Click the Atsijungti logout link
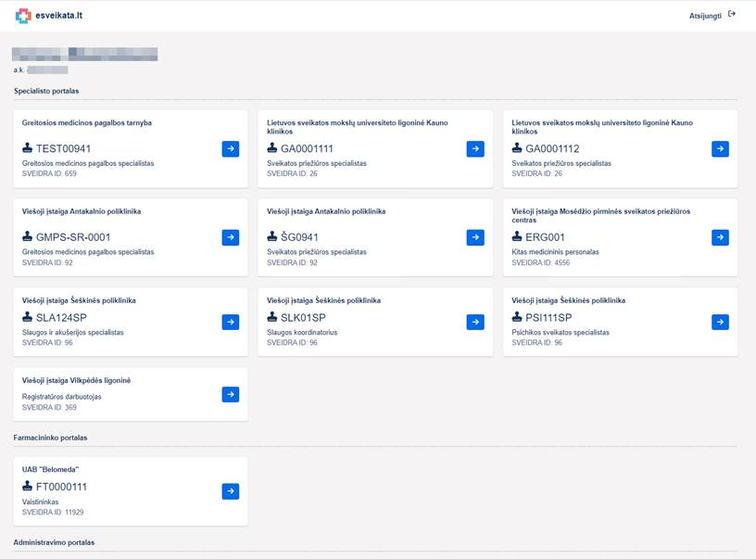Image resolution: width=756 pixels, height=559 pixels. [705, 16]
